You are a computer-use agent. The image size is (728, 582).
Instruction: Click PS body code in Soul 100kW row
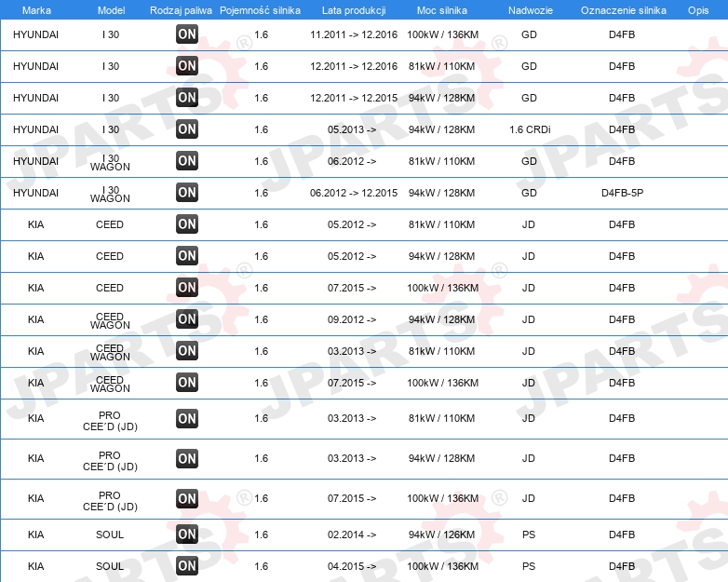coord(529,566)
